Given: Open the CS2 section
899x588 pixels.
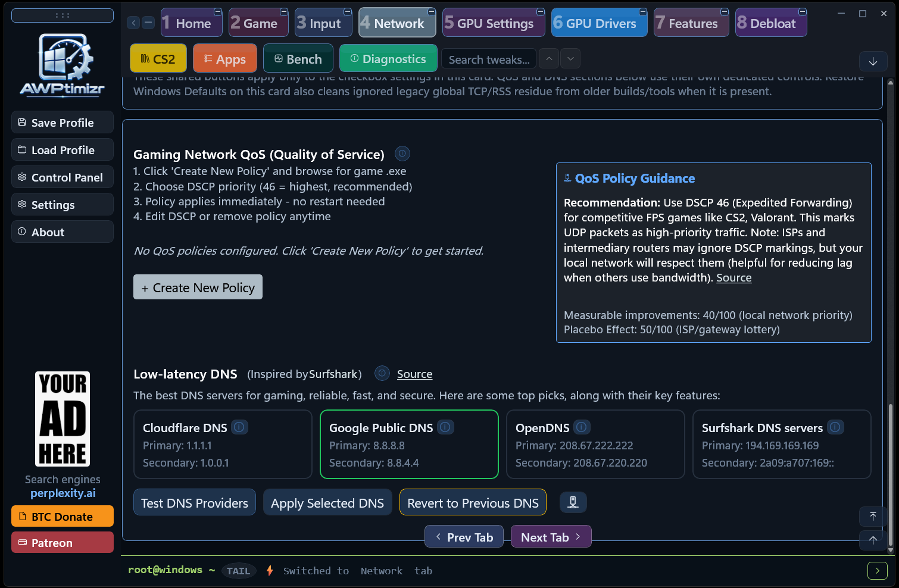Looking at the screenshot, I should point(158,58).
